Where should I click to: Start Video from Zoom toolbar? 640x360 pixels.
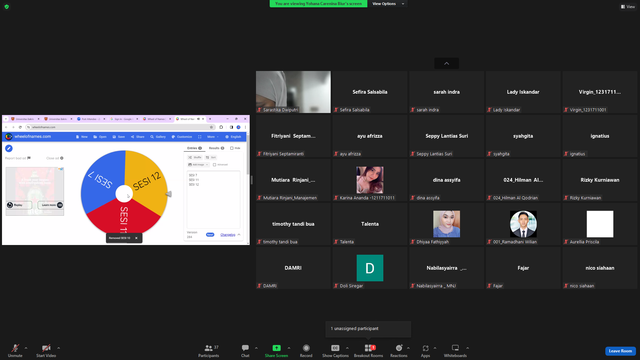click(x=46, y=350)
